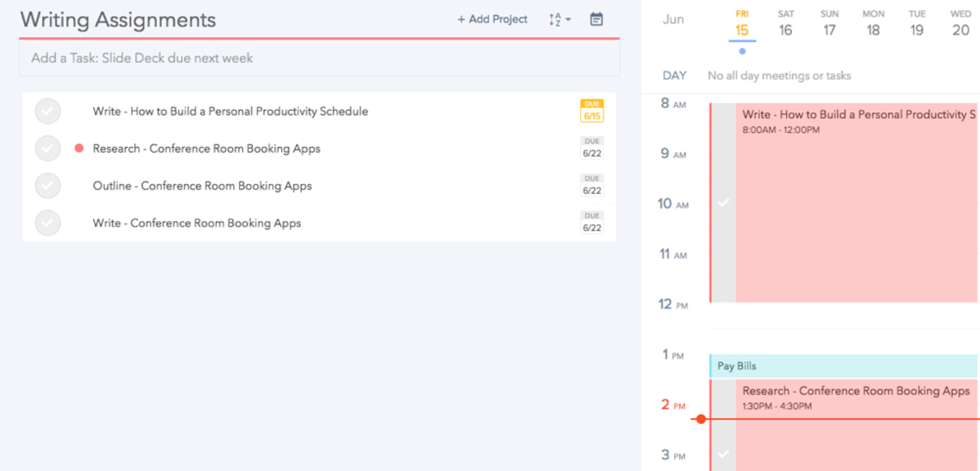Screen dimensions: 980x471
Task: Open the calendar view icon in the header
Action: click(x=596, y=20)
